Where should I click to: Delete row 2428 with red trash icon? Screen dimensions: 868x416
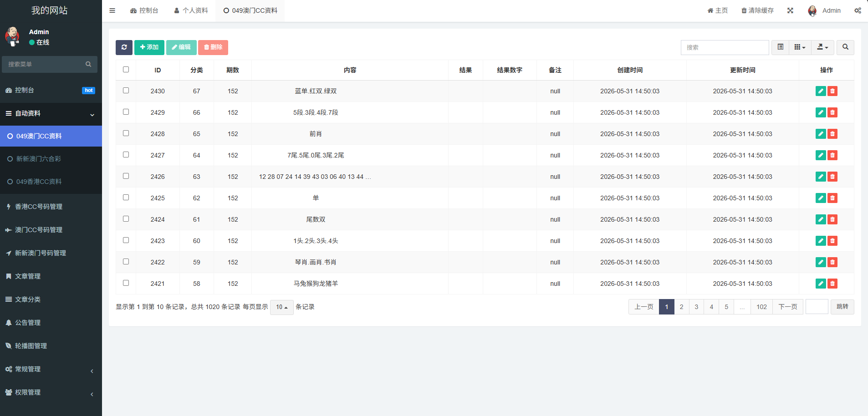click(x=832, y=134)
